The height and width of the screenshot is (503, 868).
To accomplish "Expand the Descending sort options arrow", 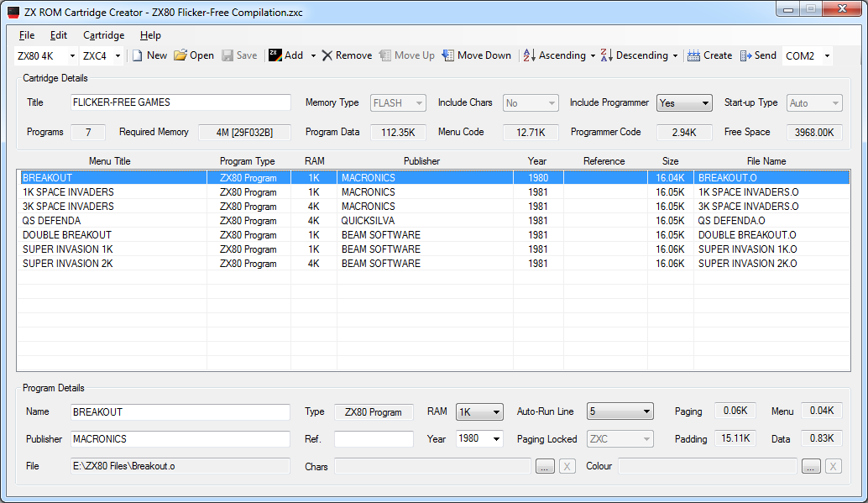I will [x=675, y=55].
